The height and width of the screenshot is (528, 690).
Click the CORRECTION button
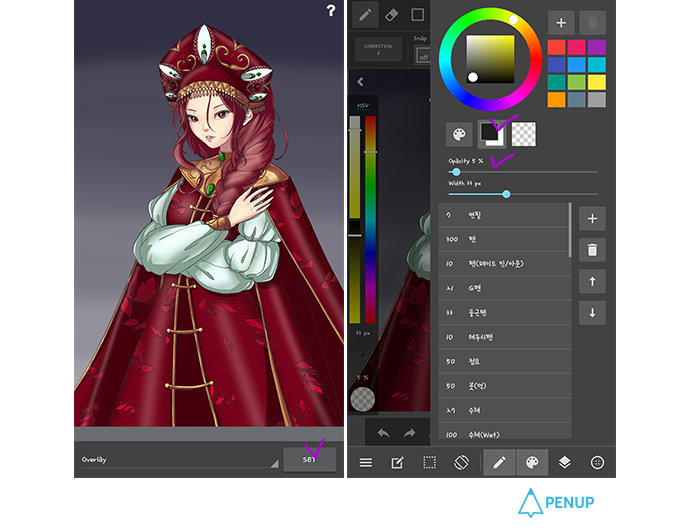click(378, 49)
